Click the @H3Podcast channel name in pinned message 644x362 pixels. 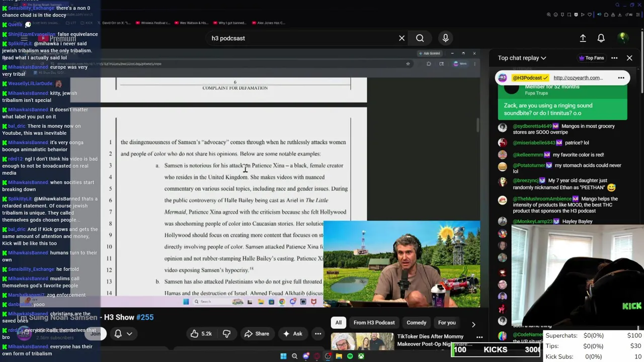tap(530, 78)
